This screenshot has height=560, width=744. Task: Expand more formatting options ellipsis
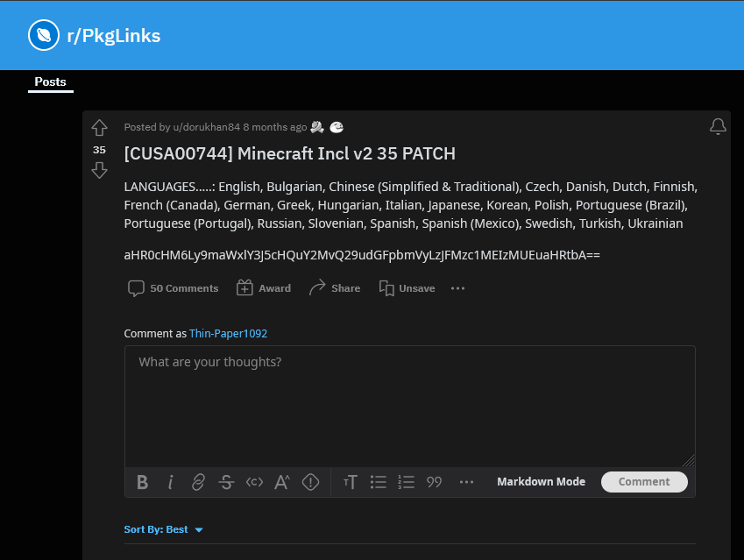[466, 482]
